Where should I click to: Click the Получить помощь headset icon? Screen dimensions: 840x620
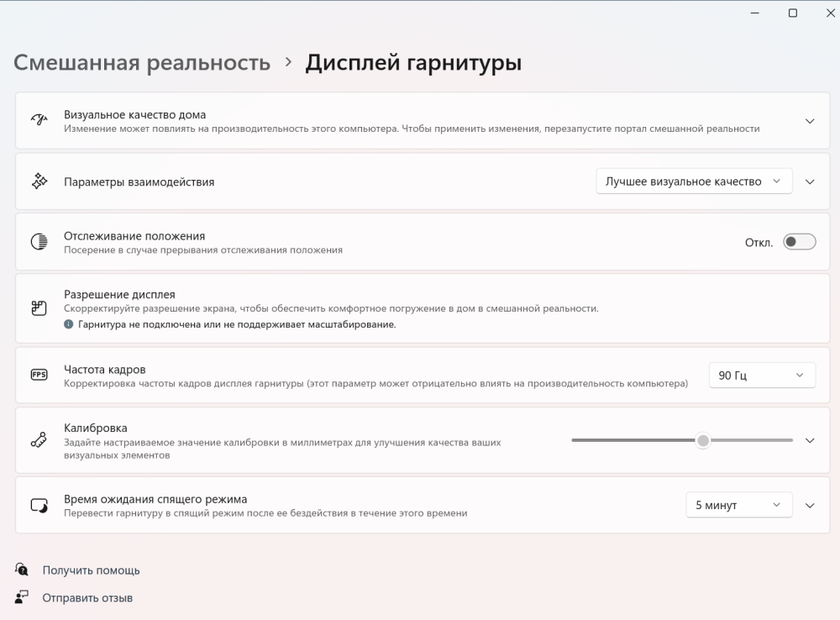pos(22,569)
